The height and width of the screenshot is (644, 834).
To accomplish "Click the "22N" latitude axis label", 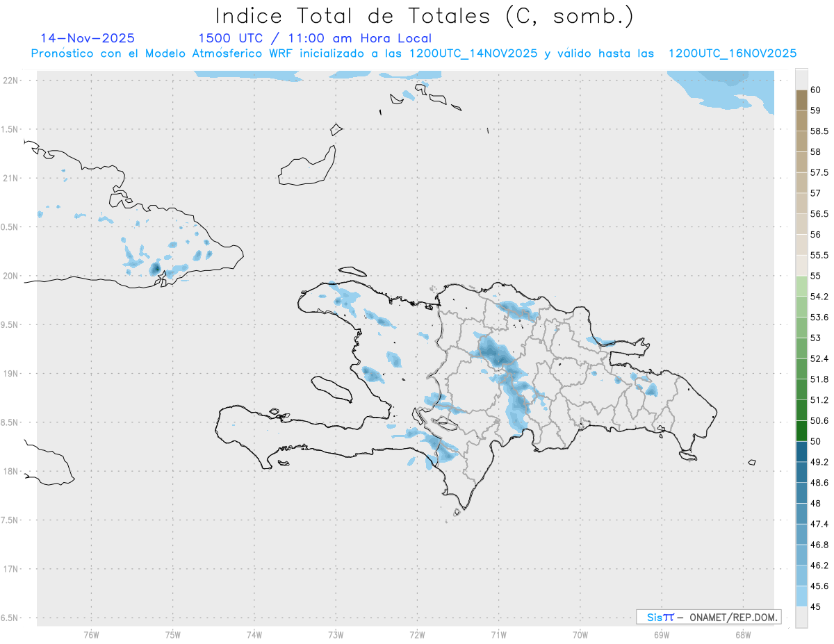I will [x=10, y=81].
